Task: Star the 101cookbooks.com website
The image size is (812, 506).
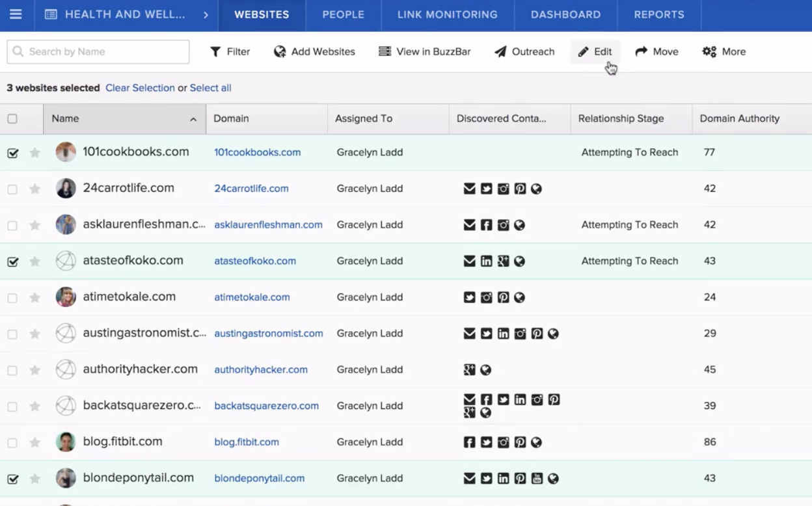Action: point(35,152)
